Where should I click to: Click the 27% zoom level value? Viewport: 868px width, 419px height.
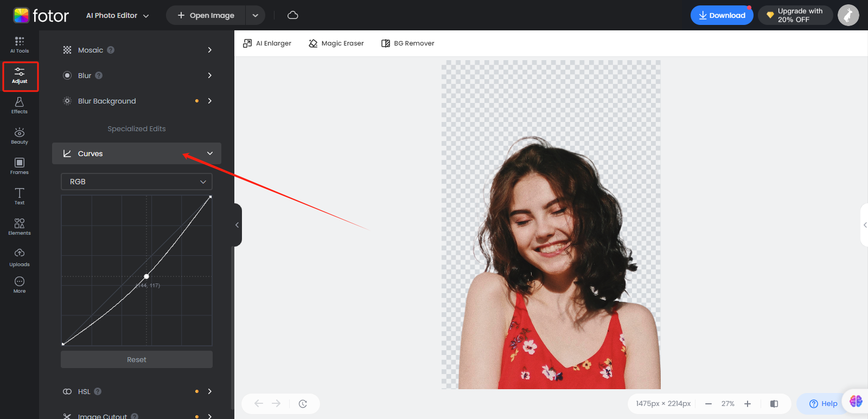[728, 404]
